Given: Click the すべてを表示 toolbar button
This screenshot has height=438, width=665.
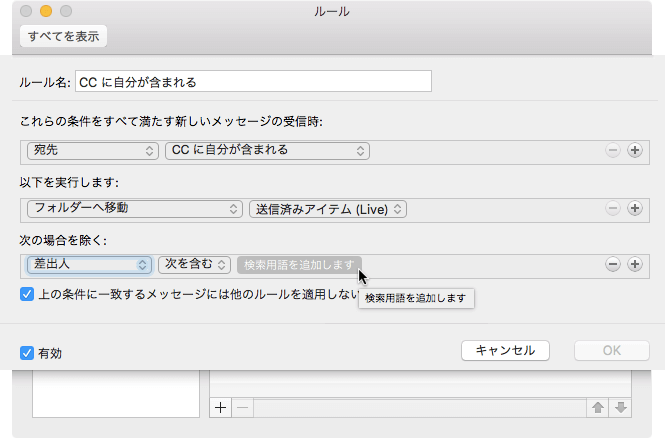Looking at the screenshot, I should coord(63,36).
